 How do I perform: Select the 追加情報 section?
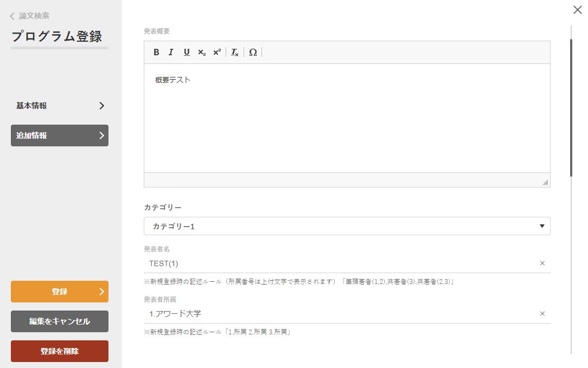pyautogui.click(x=60, y=135)
